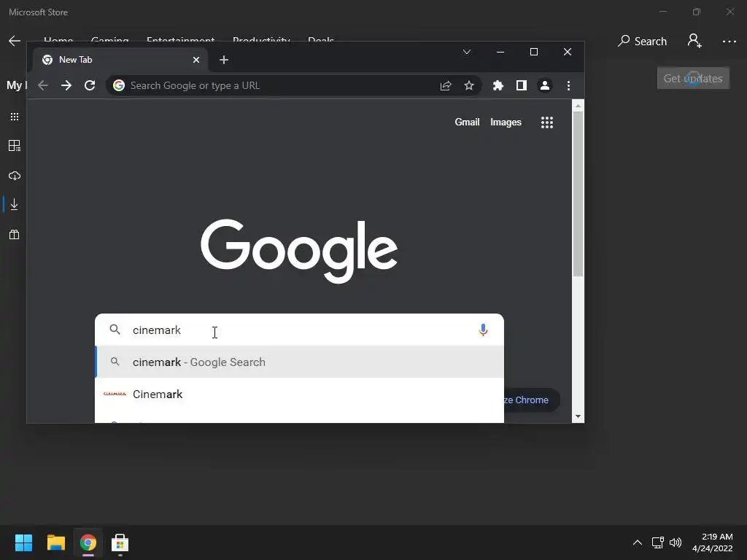Click the Chrome scrollbar down arrow

pos(578,416)
